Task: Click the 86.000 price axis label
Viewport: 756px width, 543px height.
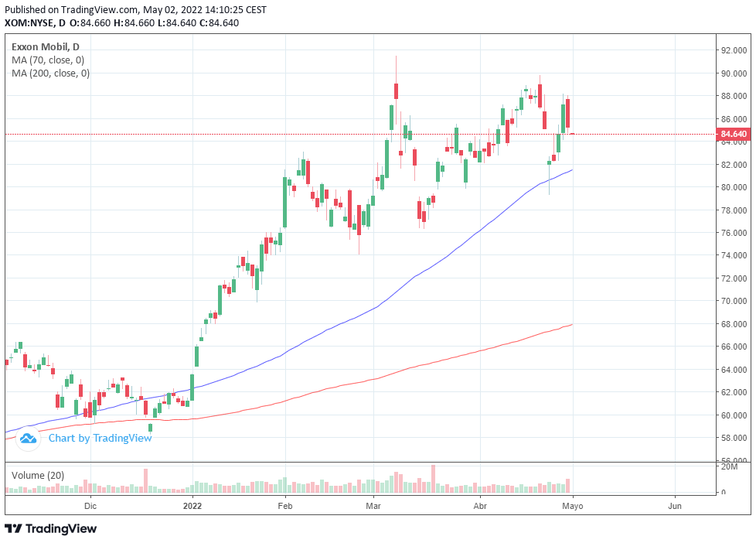Action: 734,119
